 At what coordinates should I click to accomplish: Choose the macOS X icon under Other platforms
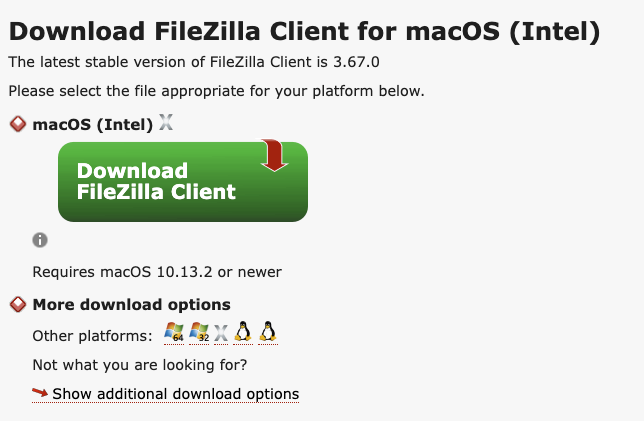coord(221,333)
